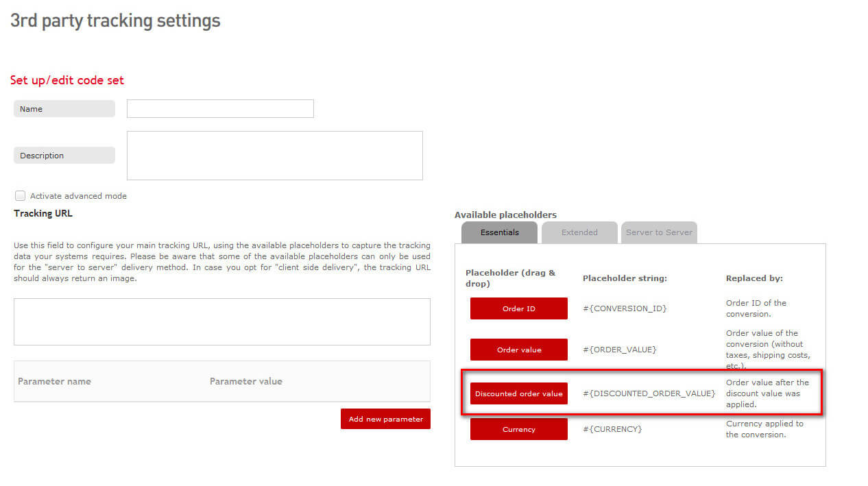The width and height of the screenshot is (868, 486).
Task: Click the #{DISCOUNTED_ORDER_VALUE} placeholder string
Action: tap(649, 393)
